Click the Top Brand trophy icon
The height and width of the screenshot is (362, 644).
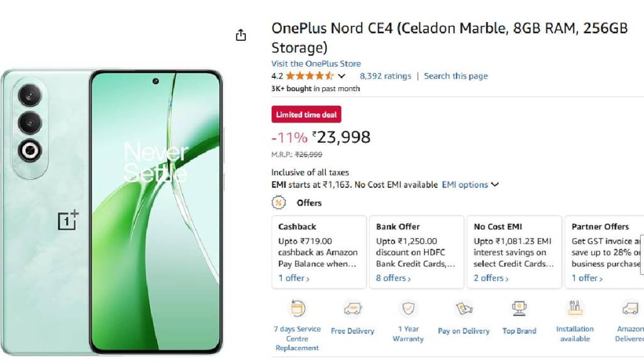pos(519,309)
